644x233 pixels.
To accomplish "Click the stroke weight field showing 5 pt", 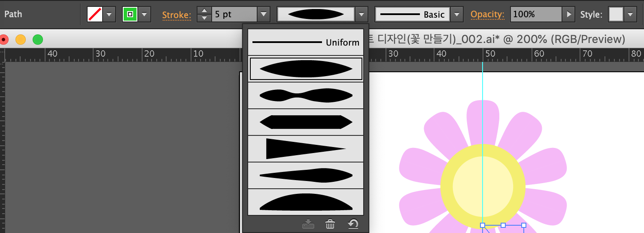I will pos(234,14).
